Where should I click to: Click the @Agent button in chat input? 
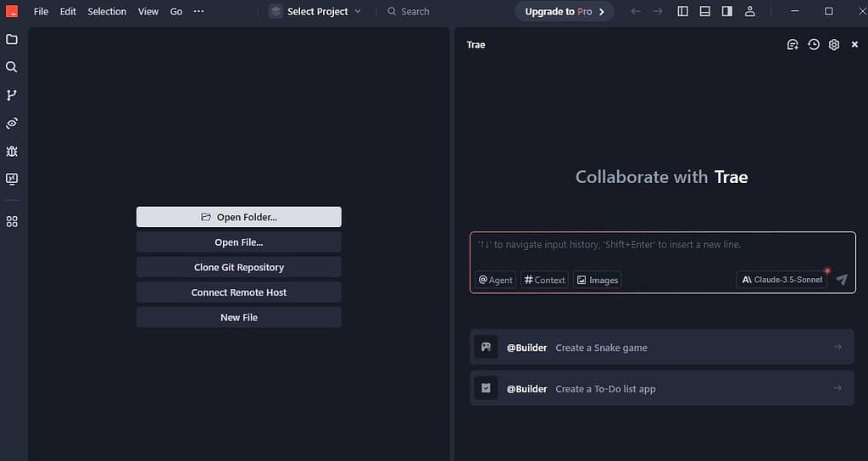(x=495, y=280)
